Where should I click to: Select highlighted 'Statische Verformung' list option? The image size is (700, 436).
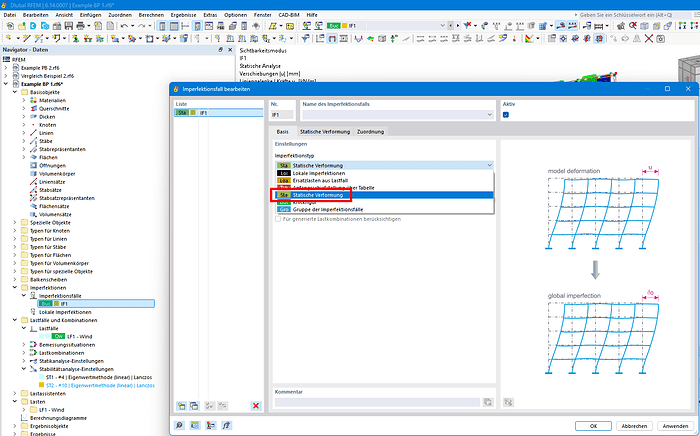(x=385, y=195)
